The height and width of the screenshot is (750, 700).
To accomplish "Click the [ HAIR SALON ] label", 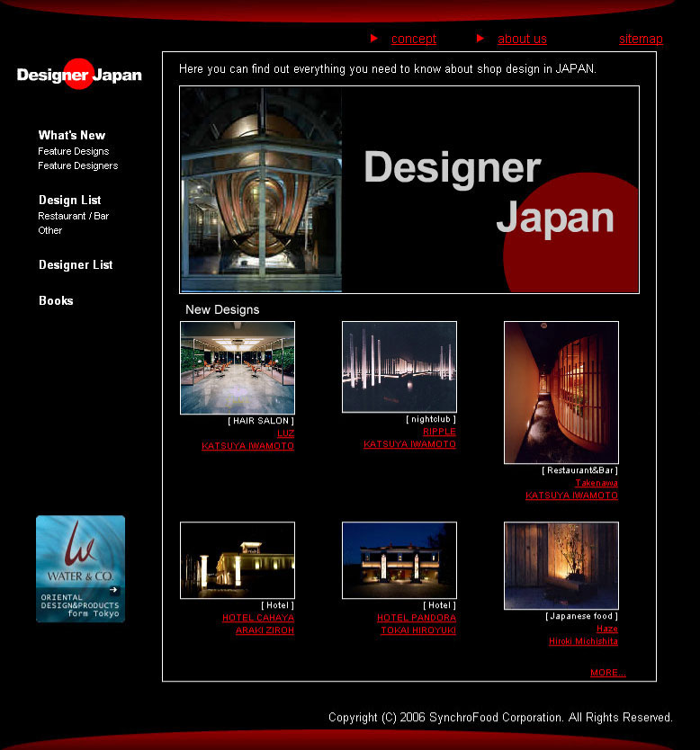I will point(261,421).
